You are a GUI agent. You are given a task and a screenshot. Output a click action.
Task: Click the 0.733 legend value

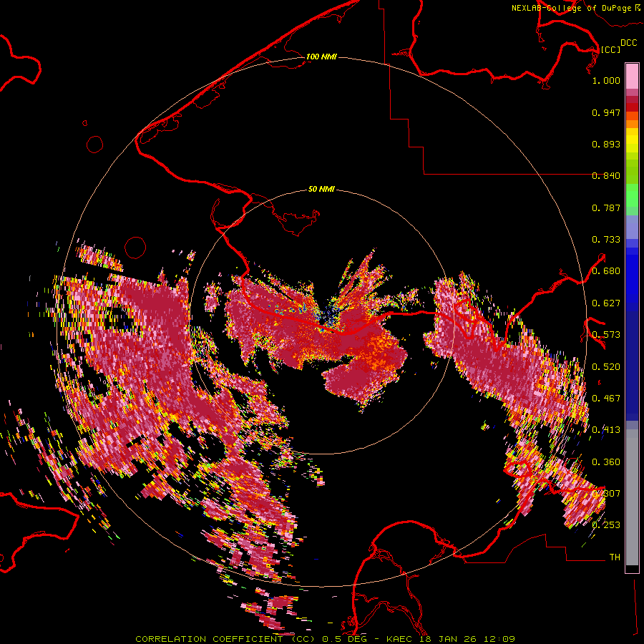[606, 240]
